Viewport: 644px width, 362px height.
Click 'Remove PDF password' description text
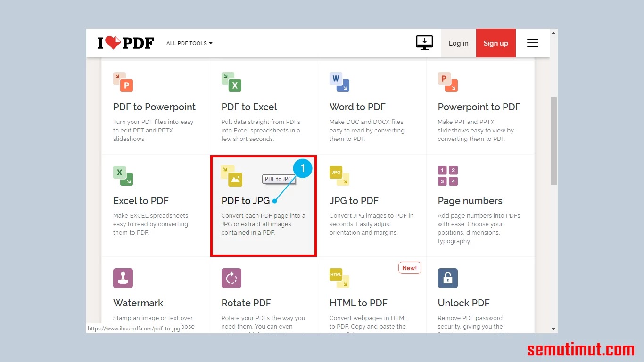(470, 318)
